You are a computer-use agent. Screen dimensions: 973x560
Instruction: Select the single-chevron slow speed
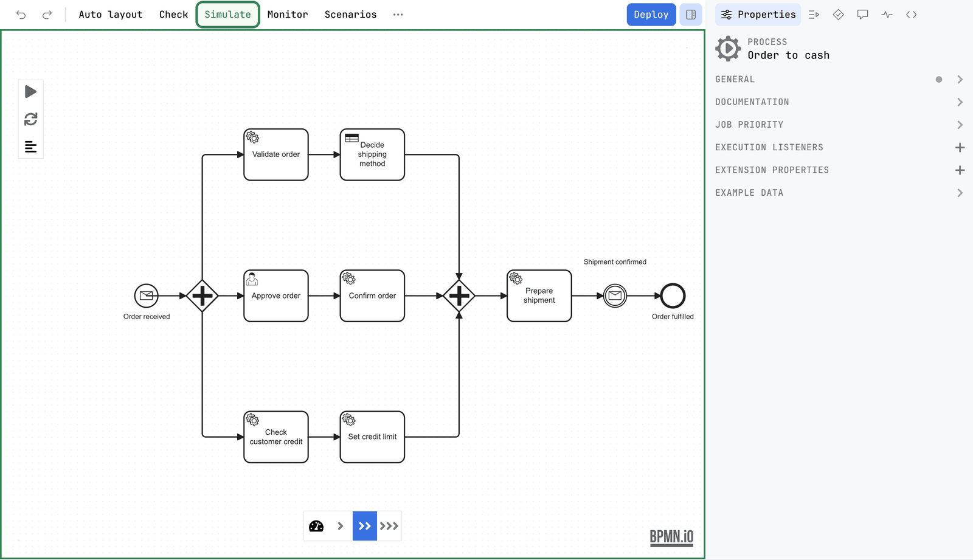click(x=341, y=527)
